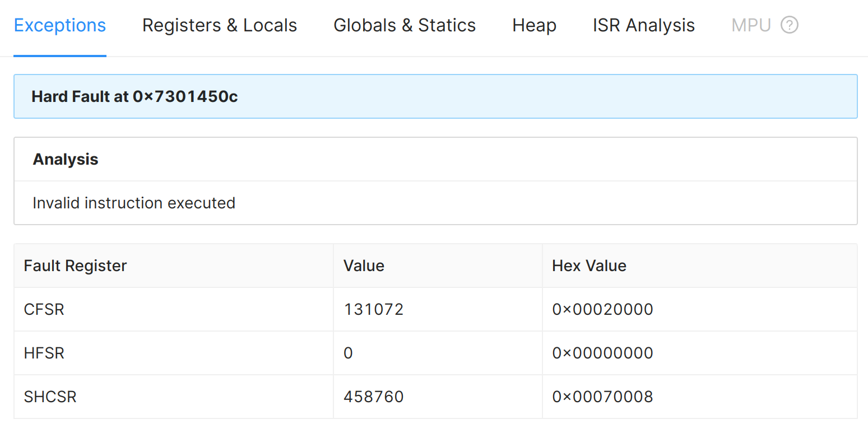868x433 pixels.
Task: Switch to the Registers & Locals tab
Action: (x=219, y=25)
